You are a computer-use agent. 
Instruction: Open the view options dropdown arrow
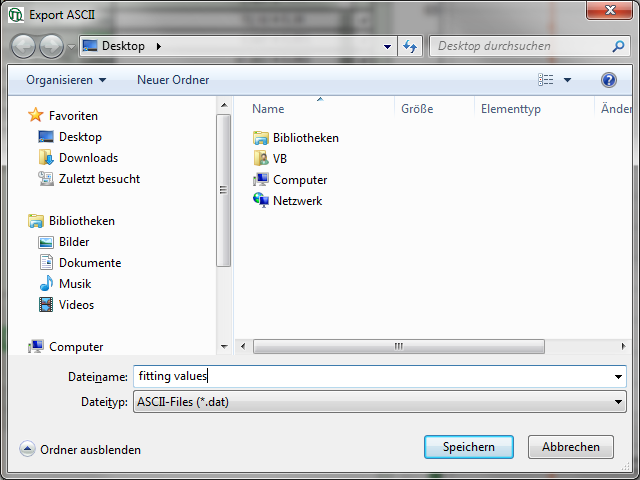click(568, 80)
